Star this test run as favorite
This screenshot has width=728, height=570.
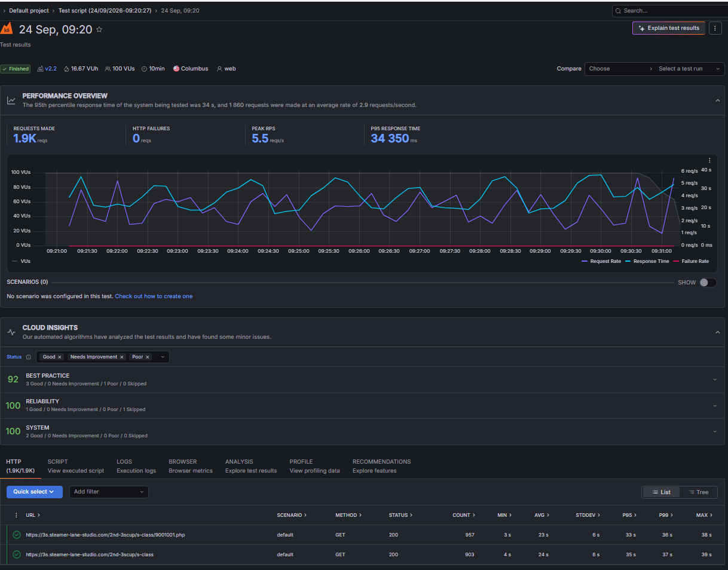click(x=99, y=29)
